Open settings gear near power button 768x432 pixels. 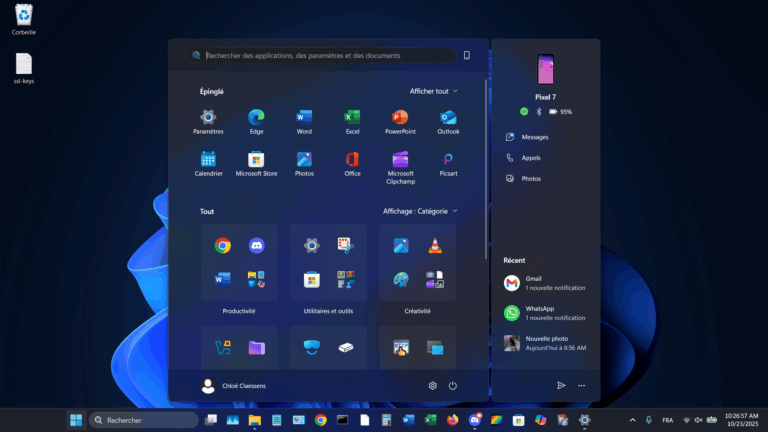pos(432,386)
